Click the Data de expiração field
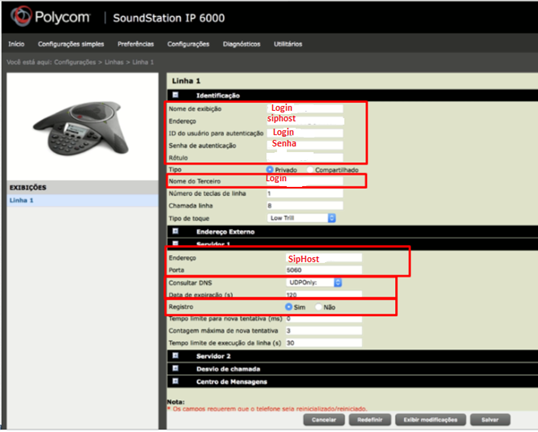This screenshot has width=538, height=432. coord(324,294)
